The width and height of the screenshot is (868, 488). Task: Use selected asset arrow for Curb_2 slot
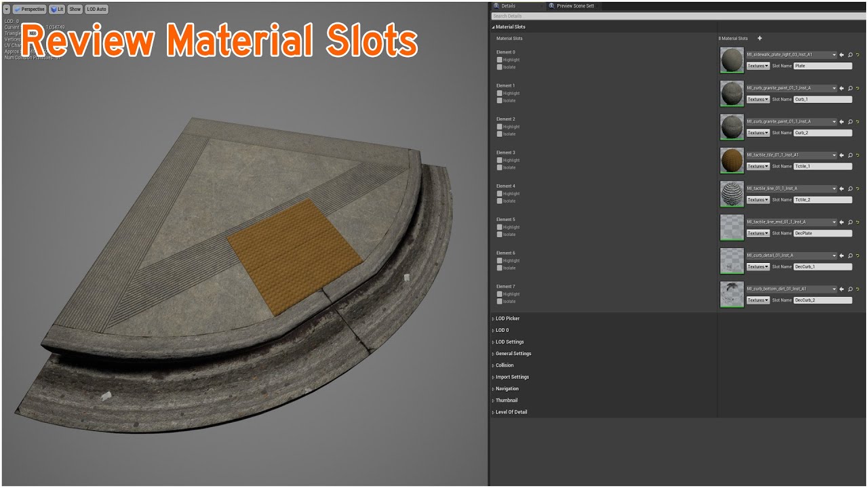coord(842,122)
